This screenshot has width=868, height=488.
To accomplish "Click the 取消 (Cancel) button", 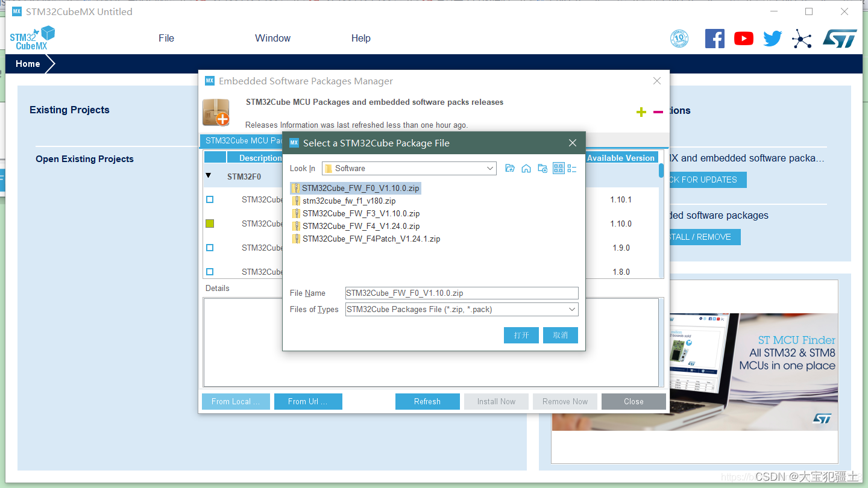I will [561, 336].
